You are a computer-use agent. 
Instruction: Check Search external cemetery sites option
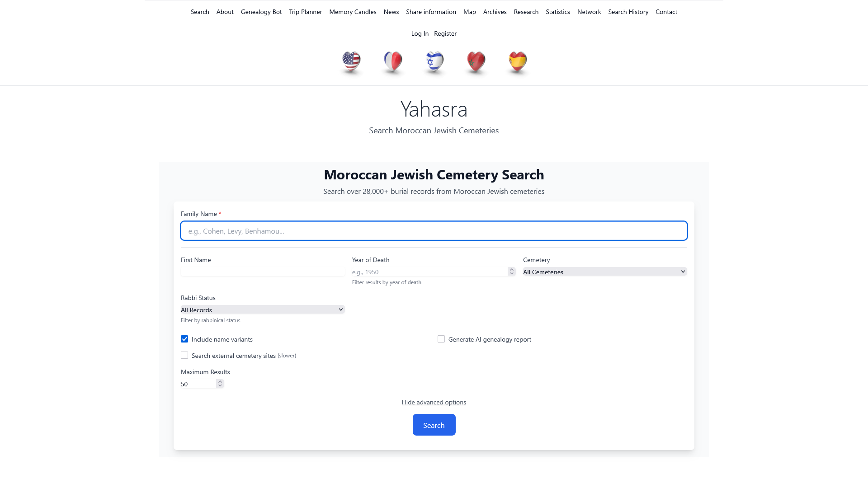(x=184, y=356)
